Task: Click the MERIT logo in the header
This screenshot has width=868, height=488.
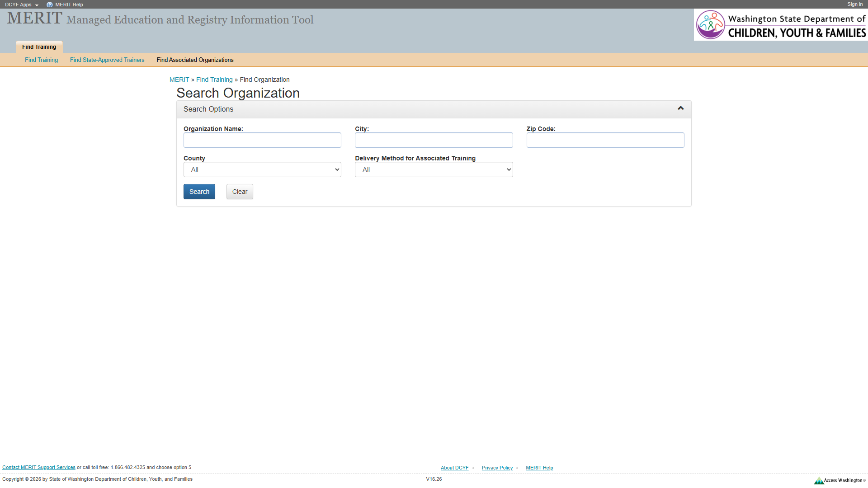Action: coord(33,18)
